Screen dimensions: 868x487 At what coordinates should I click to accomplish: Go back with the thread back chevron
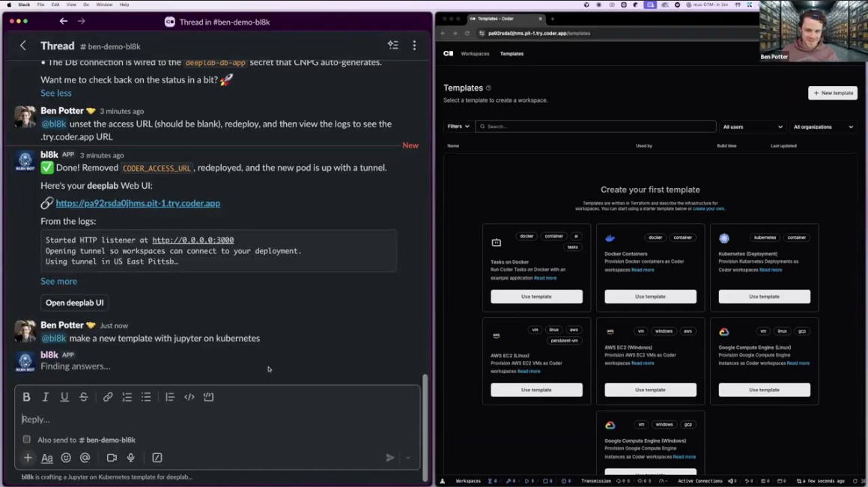point(22,46)
